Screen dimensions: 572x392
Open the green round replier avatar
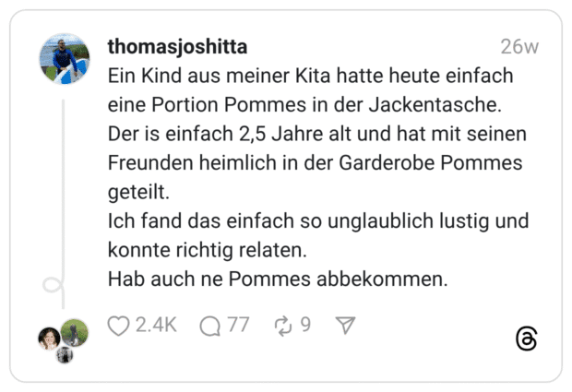point(75,332)
